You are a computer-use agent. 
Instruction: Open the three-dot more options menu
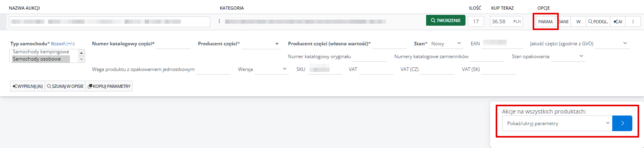(633, 22)
